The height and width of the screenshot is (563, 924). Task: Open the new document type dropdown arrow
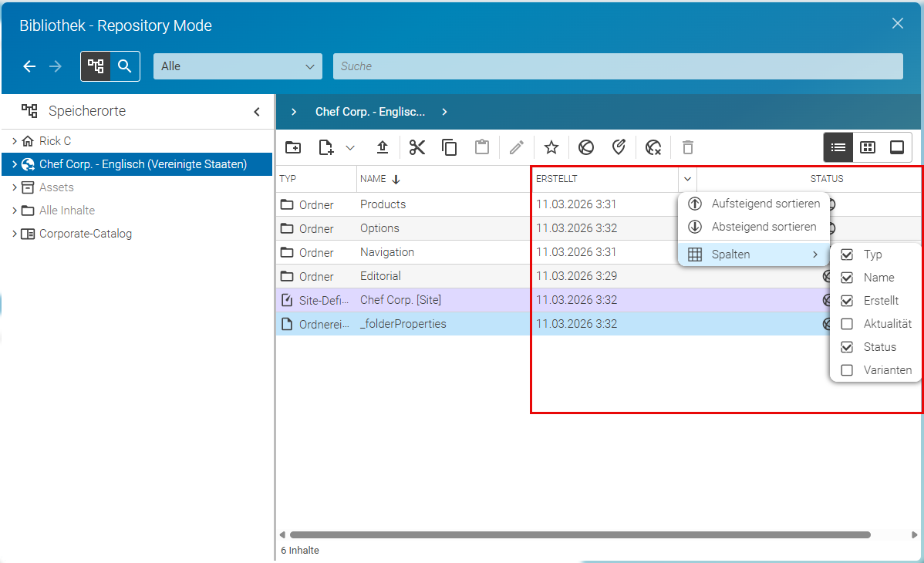coord(350,148)
